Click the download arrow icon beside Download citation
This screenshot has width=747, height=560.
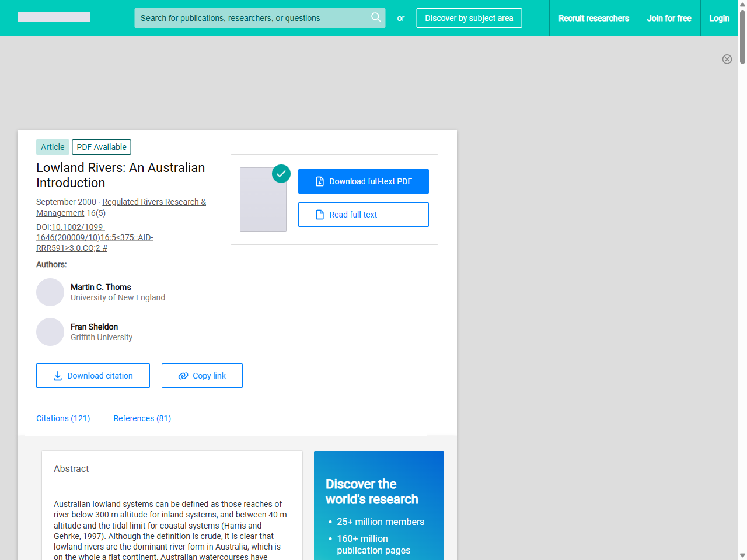tap(58, 376)
